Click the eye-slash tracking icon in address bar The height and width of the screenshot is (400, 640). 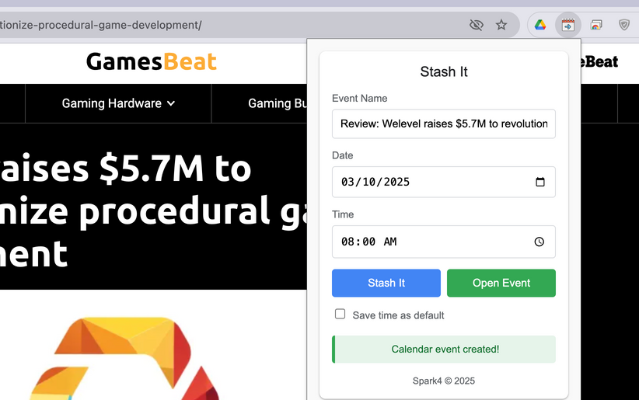[x=476, y=25]
